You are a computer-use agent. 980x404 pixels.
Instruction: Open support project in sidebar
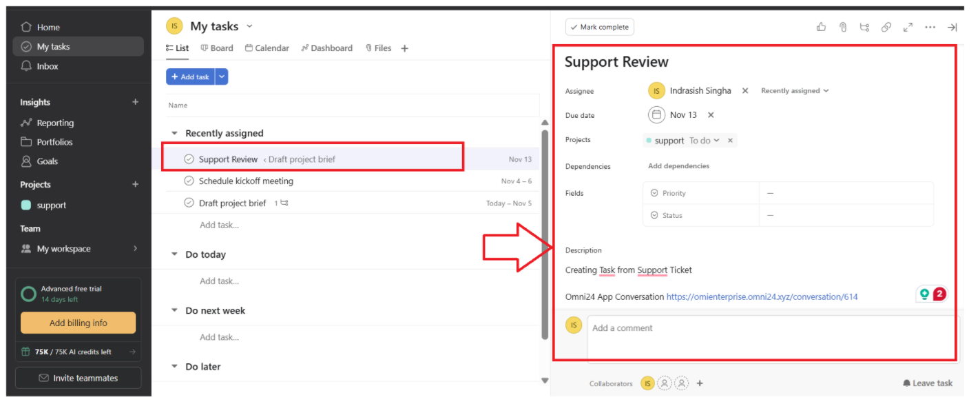44,205
